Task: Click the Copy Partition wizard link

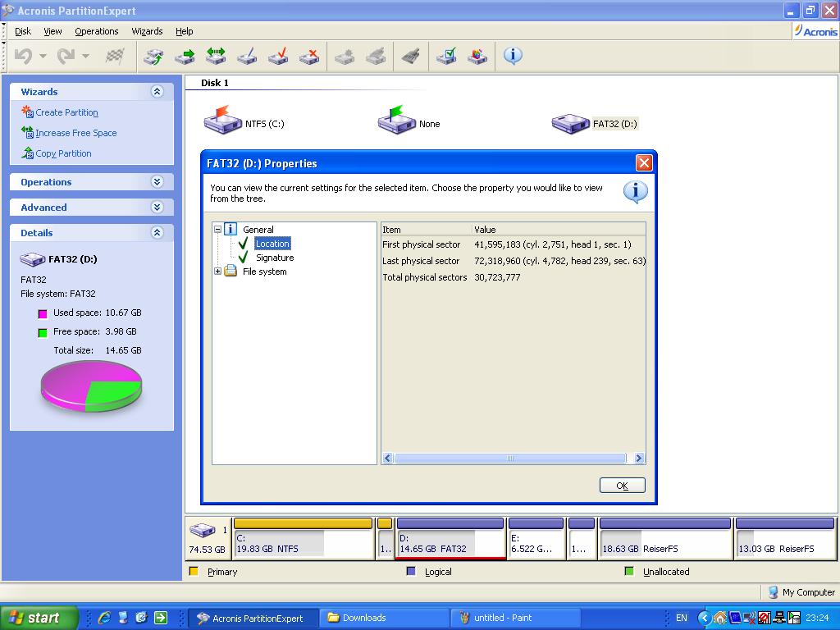Action: click(x=63, y=153)
